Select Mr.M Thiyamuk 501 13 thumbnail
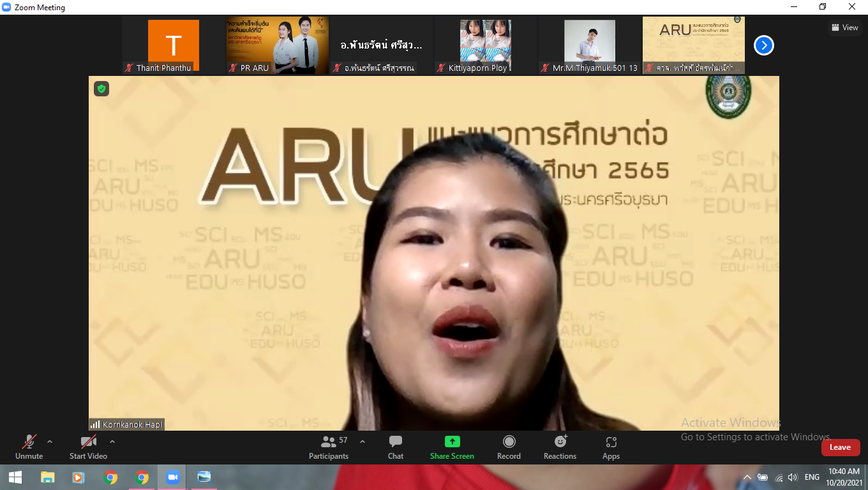The height and width of the screenshot is (490, 868). [590, 45]
